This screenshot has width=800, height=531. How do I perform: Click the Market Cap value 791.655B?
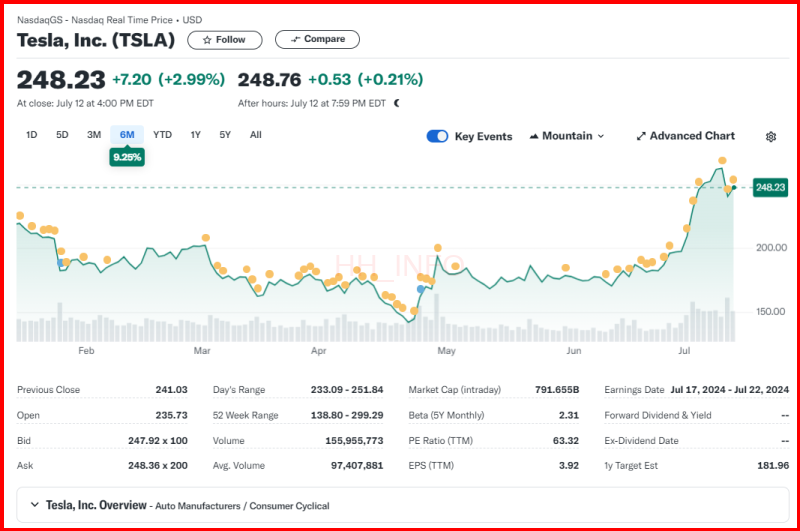point(557,390)
